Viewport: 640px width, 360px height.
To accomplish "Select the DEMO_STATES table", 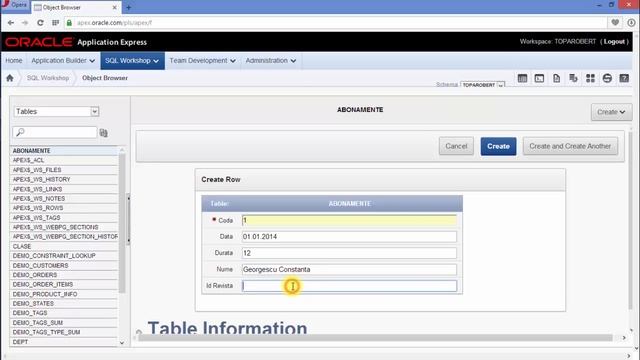I will click(64, 303).
